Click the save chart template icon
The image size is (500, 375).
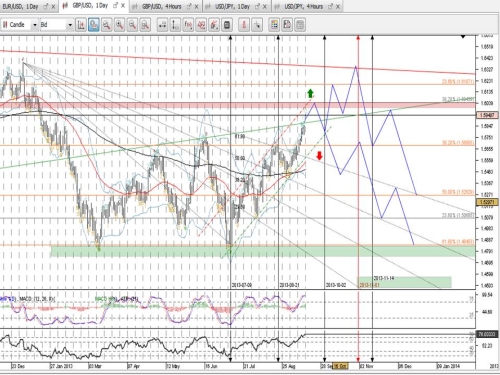click(x=287, y=25)
